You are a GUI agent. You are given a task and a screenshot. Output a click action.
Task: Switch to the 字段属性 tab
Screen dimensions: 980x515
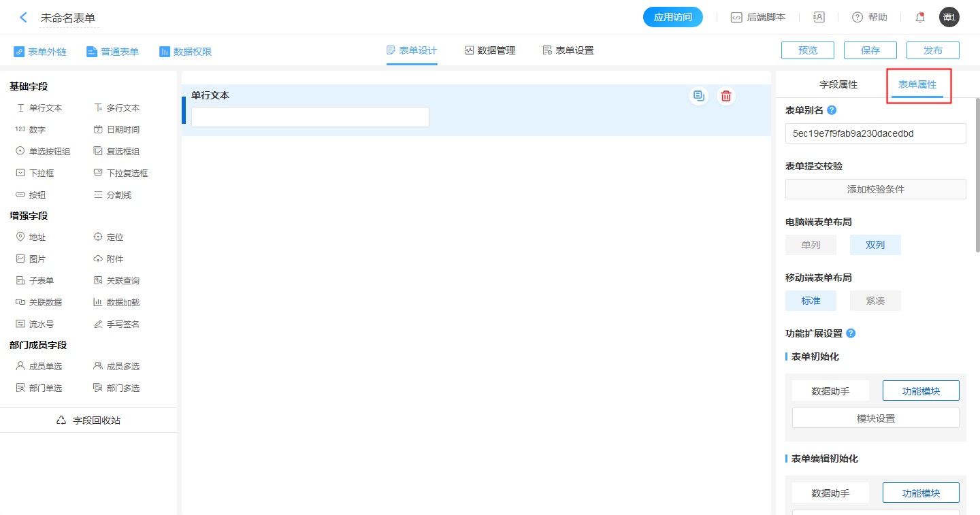click(838, 85)
